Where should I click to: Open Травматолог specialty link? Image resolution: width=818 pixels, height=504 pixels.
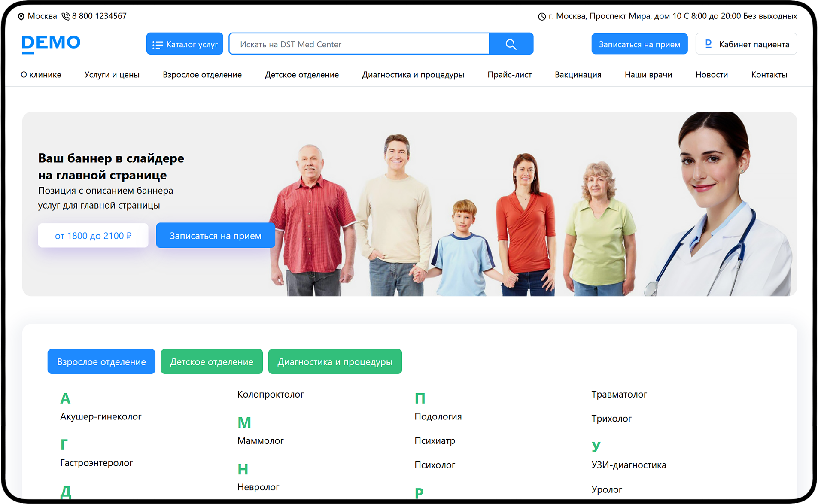(x=619, y=394)
